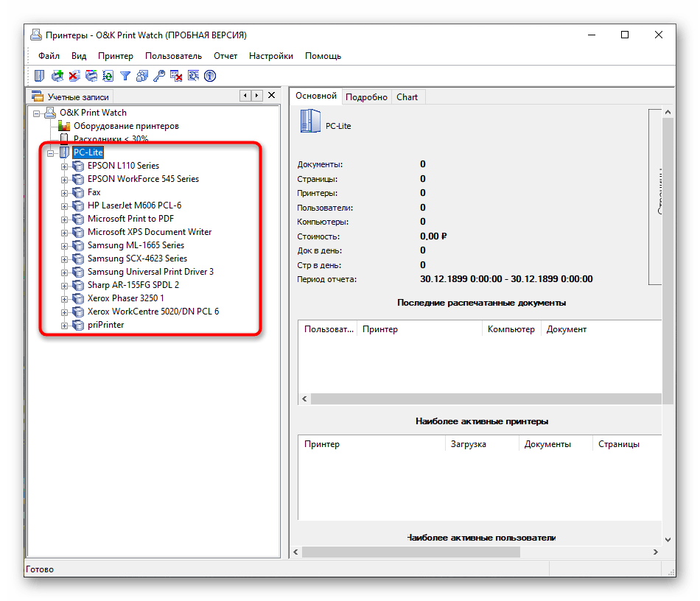Select Оборудование принтеров tree item
Viewport: 700px width, 601px height.
[x=126, y=126]
